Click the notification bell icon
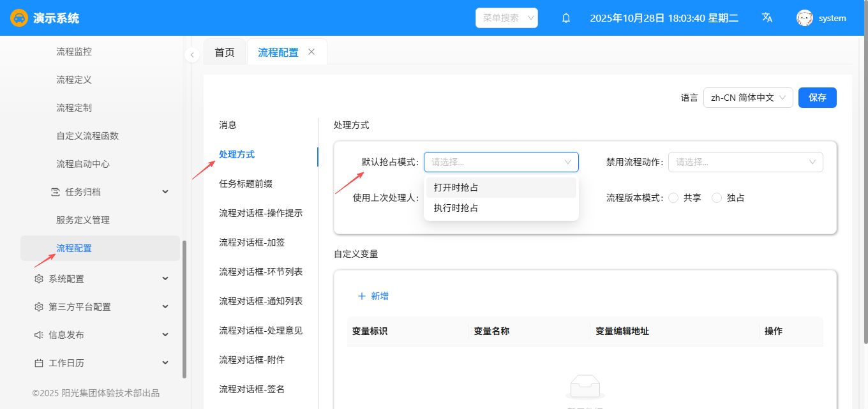 click(565, 18)
